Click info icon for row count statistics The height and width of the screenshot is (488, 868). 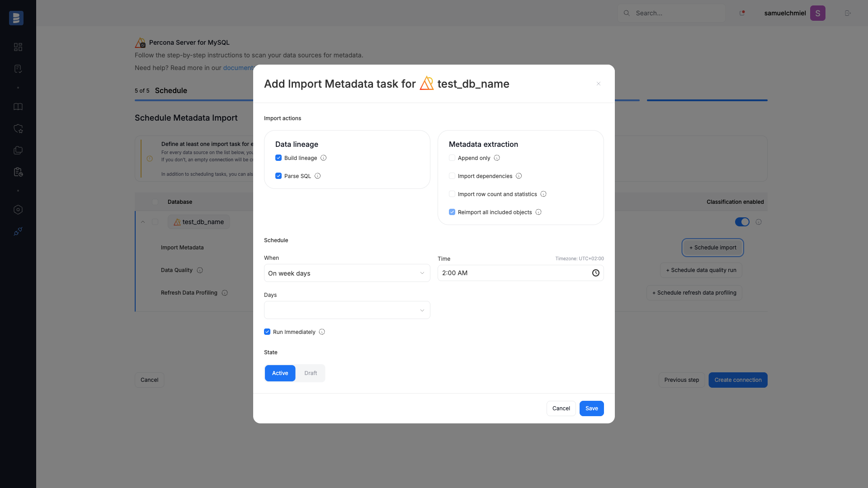[543, 194]
